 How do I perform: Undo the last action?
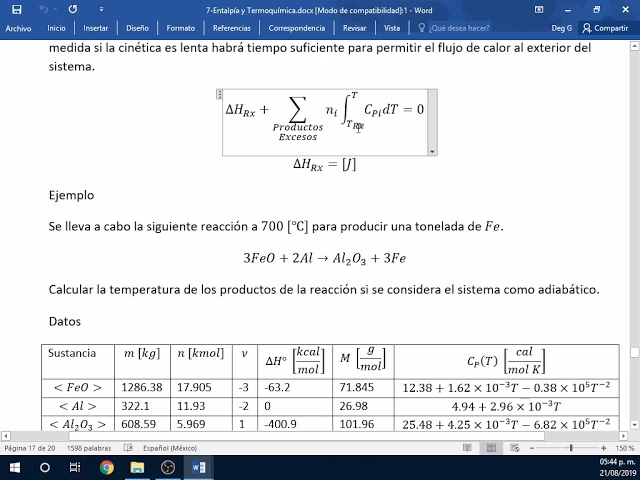[46, 10]
